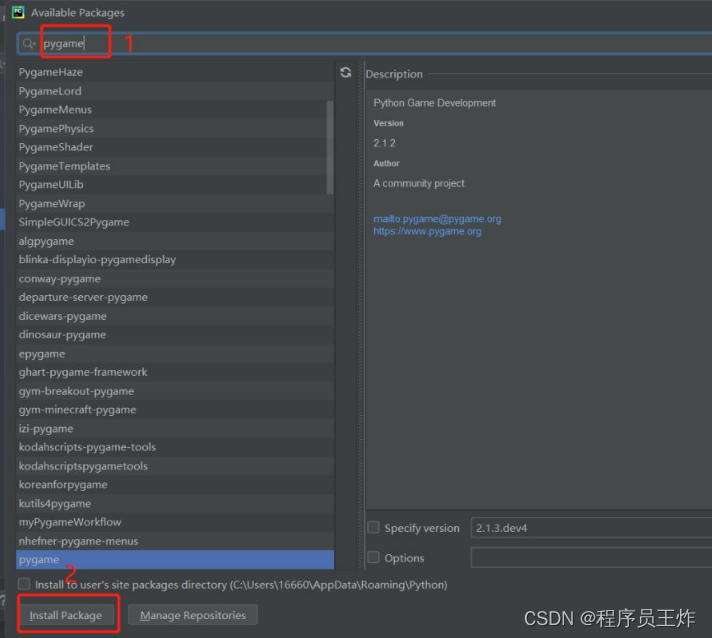This screenshot has height=638, width=712.
Task: Click the PyCharm logo in title bar
Action: (x=18, y=12)
